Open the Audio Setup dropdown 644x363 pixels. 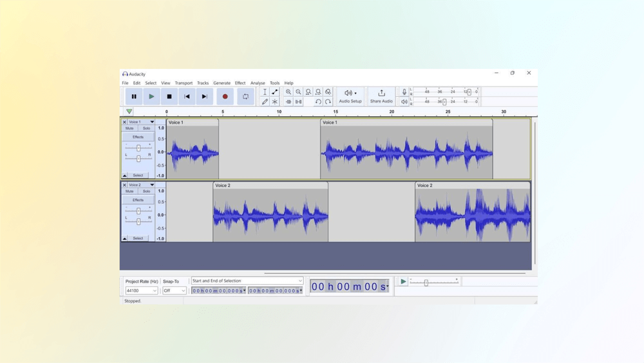click(x=350, y=97)
